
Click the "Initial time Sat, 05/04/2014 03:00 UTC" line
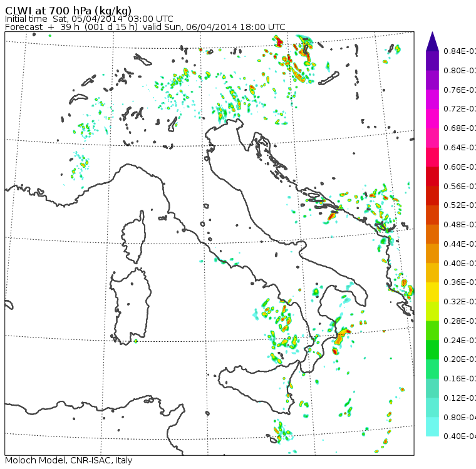click(x=89, y=19)
